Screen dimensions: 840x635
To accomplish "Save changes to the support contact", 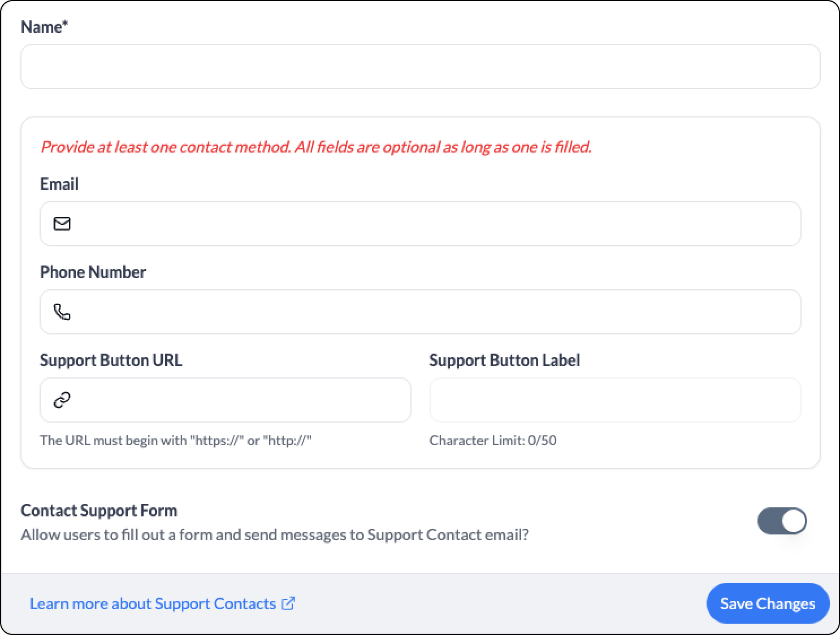I will coord(768,603).
